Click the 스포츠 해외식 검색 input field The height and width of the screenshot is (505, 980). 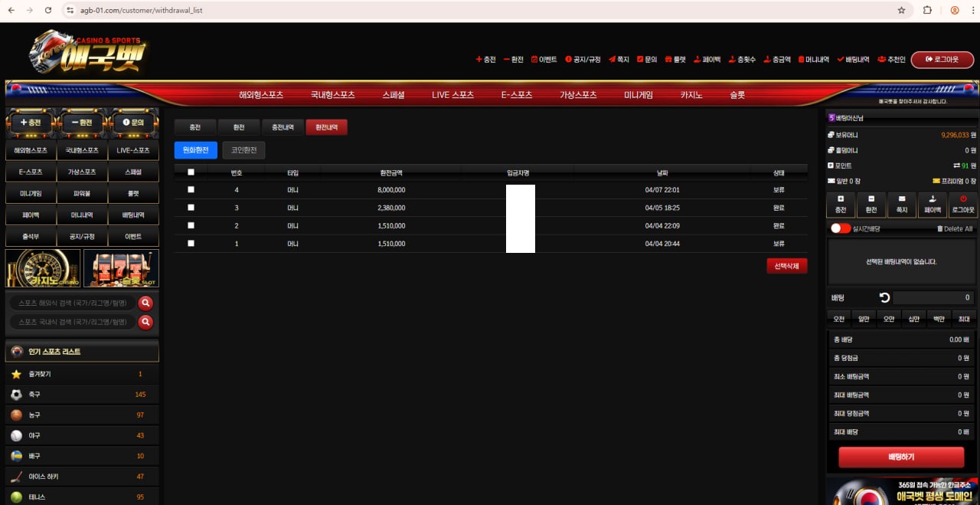(73, 303)
